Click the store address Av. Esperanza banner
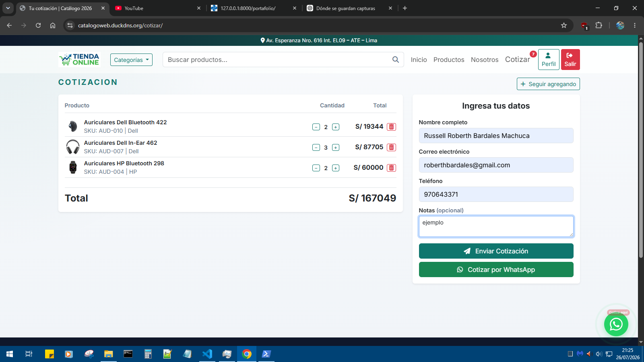Image resolution: width=644 pixels, height=362 pixels. coord(319,40)
